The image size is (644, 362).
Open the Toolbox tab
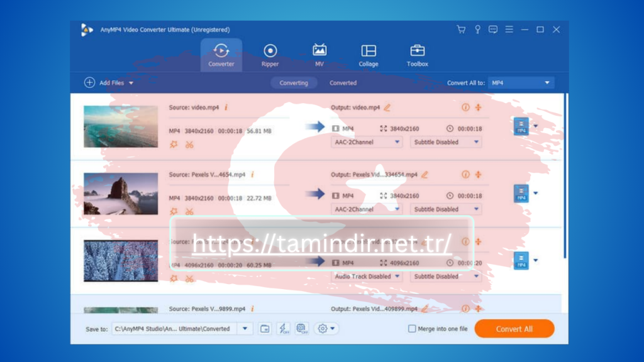point(418,55)
